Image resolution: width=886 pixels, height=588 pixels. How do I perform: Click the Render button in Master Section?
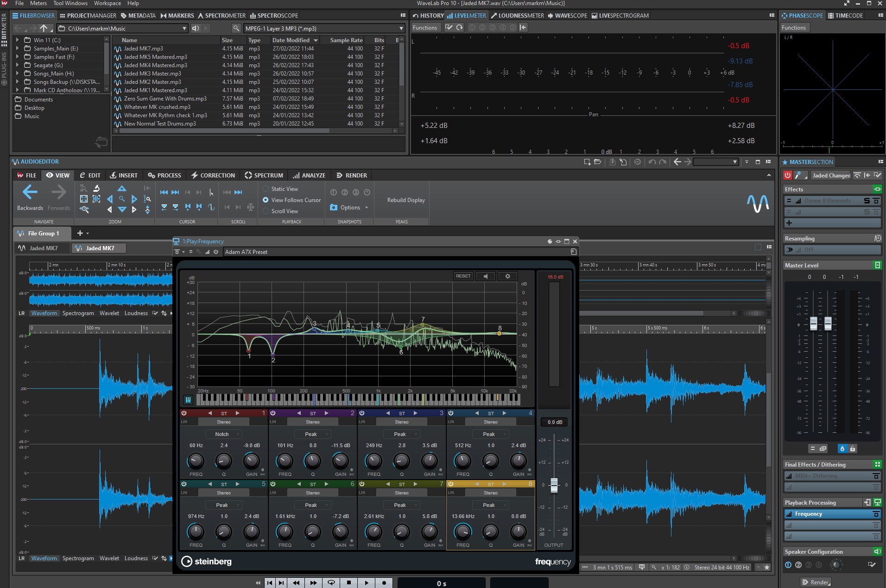point(816,582)
